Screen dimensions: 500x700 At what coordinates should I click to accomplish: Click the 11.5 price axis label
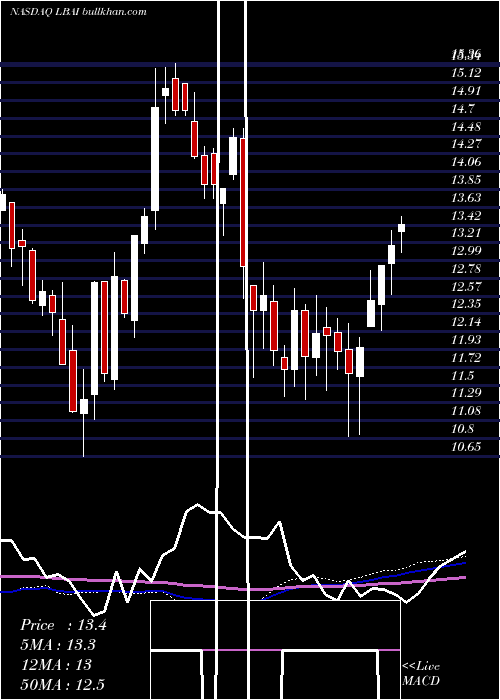coord(463,375)
